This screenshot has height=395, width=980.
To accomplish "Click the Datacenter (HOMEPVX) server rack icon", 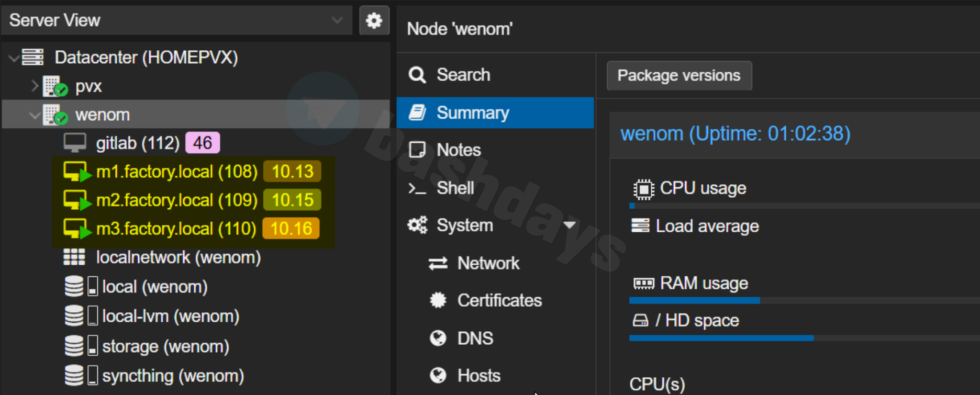I will pyautogui.click(x=33, y=57).
